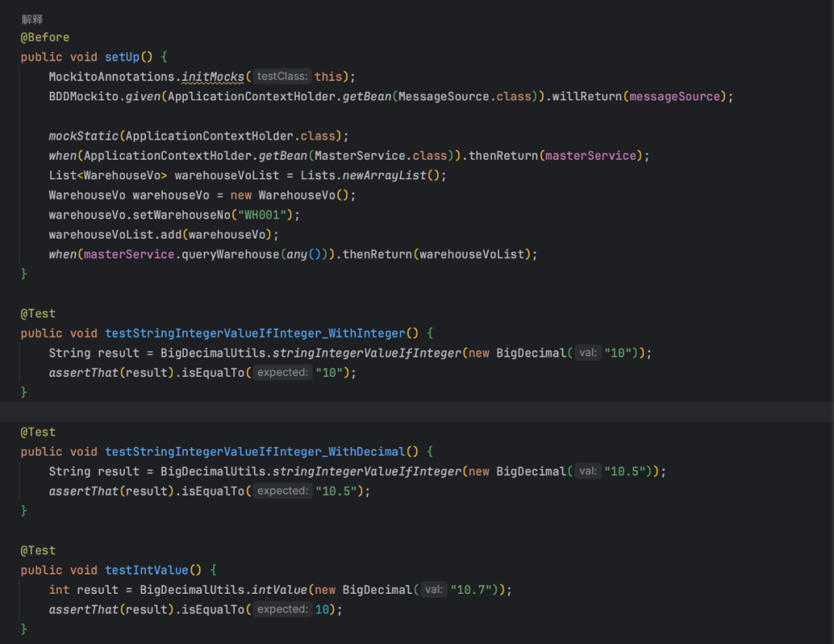The width and height of the screenshot is (834, 644).
Task: Click MasterService.class argument in getBean
Action: point(381,155)
